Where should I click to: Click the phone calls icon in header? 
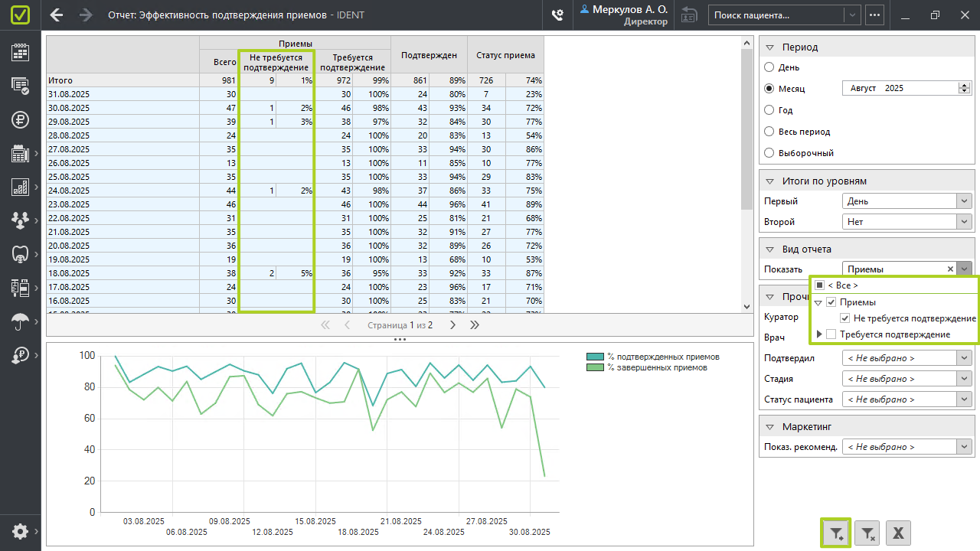[x=557, y=15]
